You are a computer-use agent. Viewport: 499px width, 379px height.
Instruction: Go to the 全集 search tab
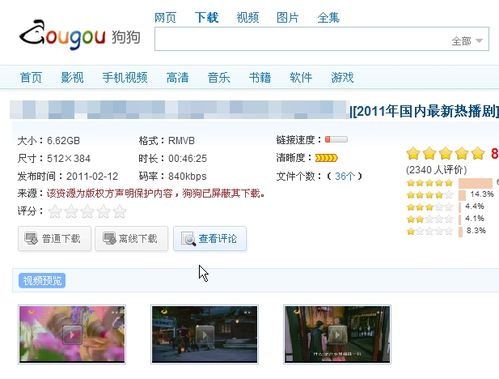click(x=329, y=17)
